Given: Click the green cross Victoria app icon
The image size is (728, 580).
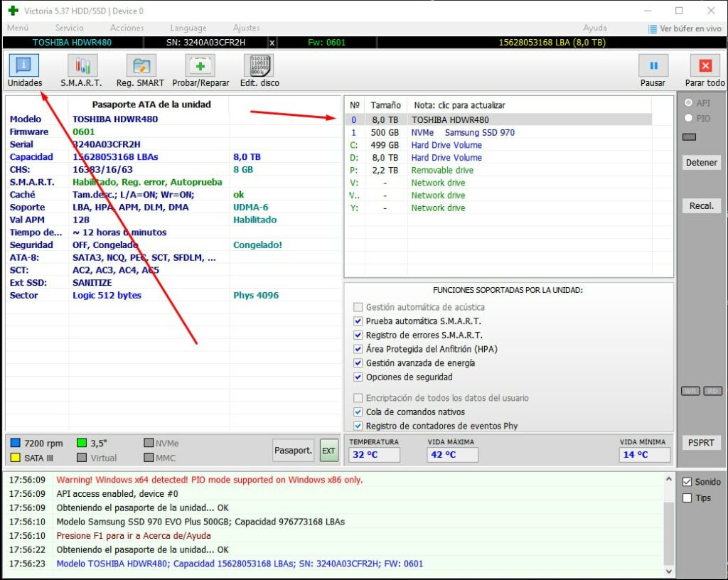Looking at the screenshot, I should tap(14, 10).
